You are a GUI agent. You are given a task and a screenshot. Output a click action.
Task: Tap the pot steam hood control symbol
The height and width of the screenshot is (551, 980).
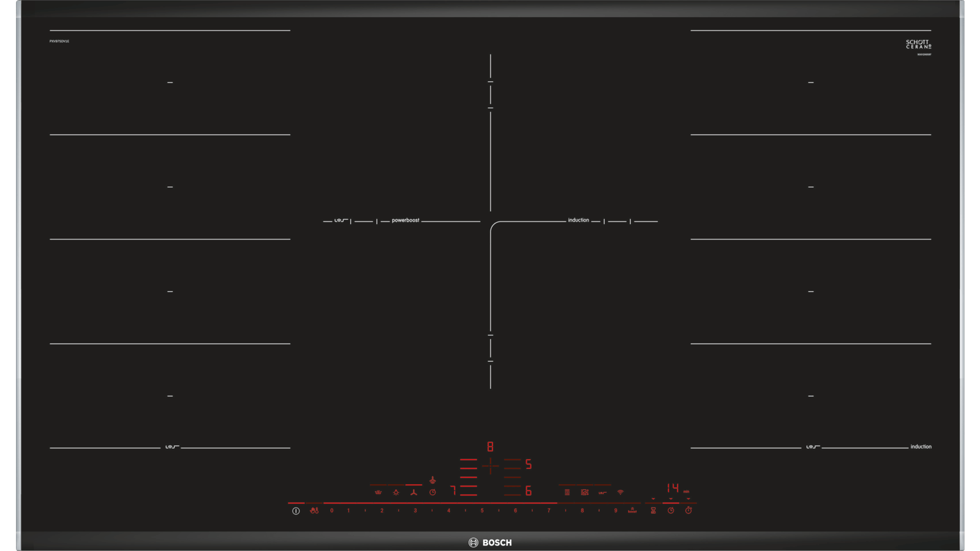pyautogui.click(x=378, y=492)
